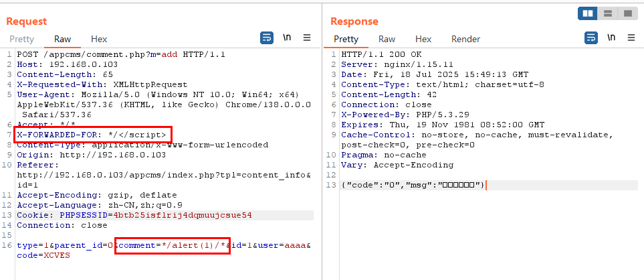Click the X-Requested-With header line
The height and width of the screenshot is (280, 644).
pyautogui.click(x=102, y=84)
